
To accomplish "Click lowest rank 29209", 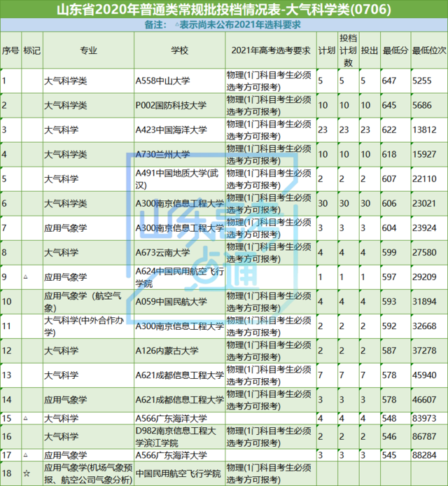I will tap(424, 277).
